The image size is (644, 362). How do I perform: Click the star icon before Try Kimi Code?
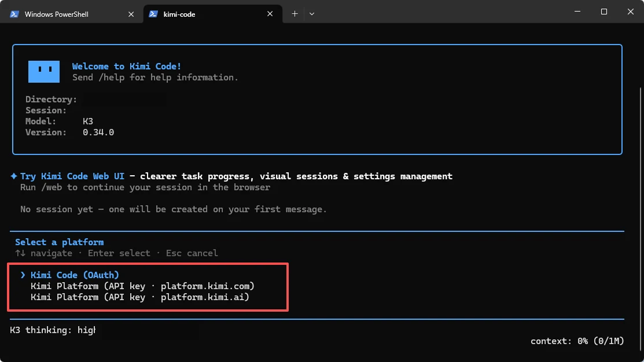coord(14,176)
